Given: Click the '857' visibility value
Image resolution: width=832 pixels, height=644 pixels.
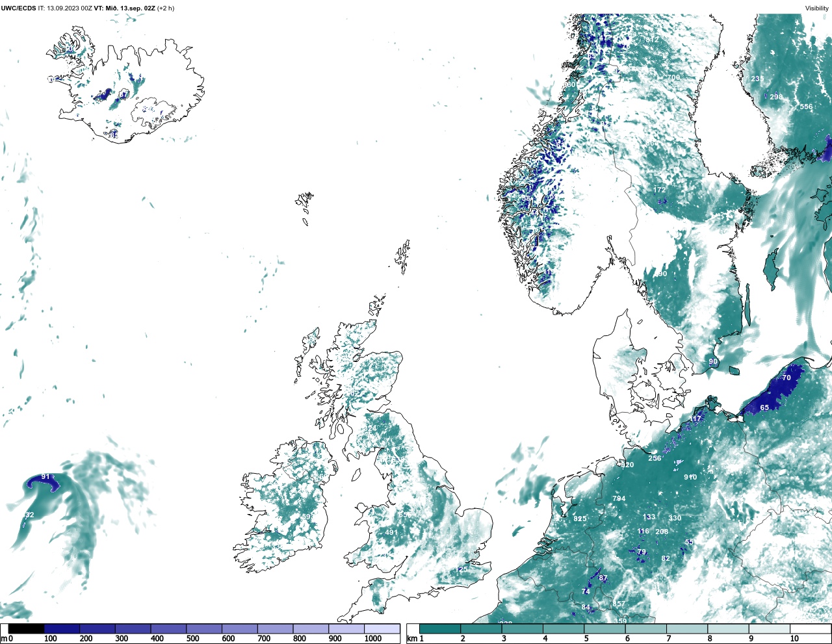Looking at the screenshot, I should (619, 604).
